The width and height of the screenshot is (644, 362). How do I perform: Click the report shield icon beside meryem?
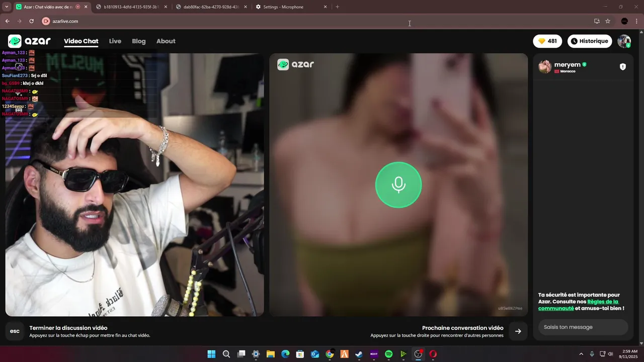(x=623, y=66)
